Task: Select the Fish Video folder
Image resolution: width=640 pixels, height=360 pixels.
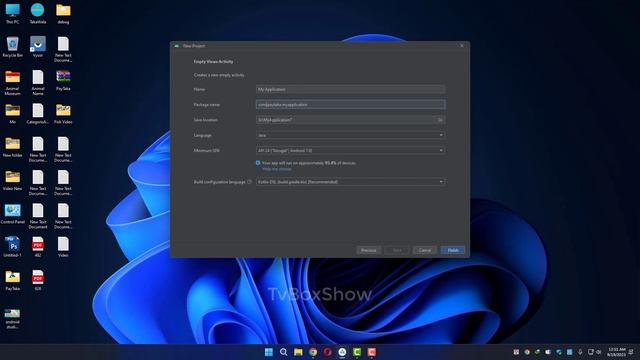Action: pos(63,114)
